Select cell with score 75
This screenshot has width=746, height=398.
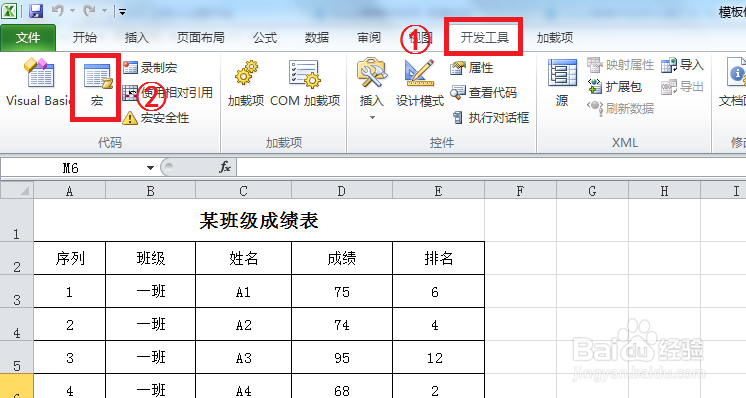coord(342,291)
